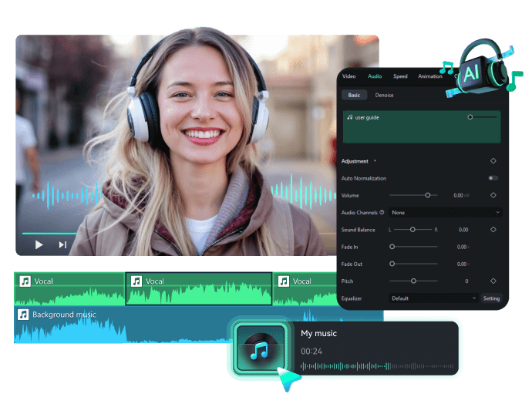Open the Equalizer preset dropdown
This screenshot has height=404, width=532.
(x=433, y=298)
